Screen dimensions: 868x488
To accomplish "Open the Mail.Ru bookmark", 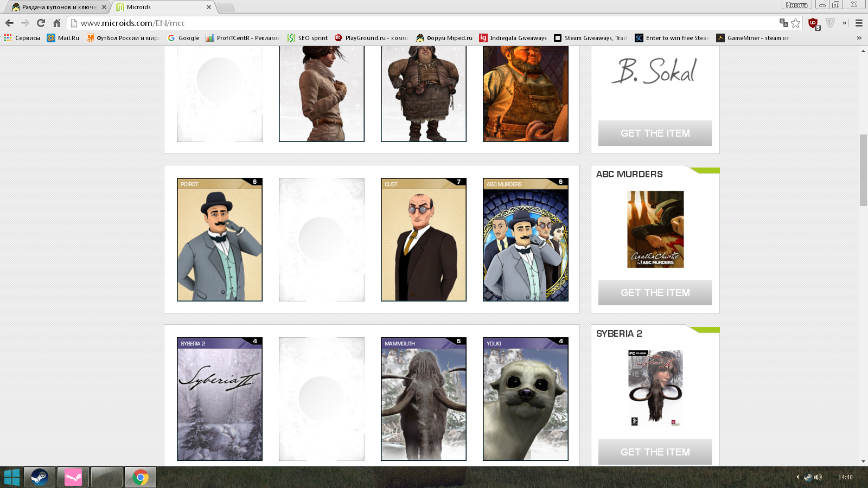I will pos(63,38).
